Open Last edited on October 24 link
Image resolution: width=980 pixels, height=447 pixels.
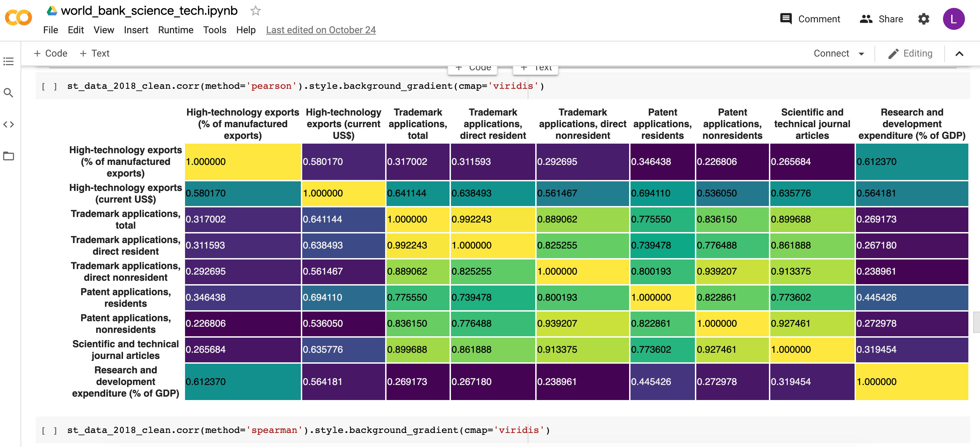click(x=320, y=30)
